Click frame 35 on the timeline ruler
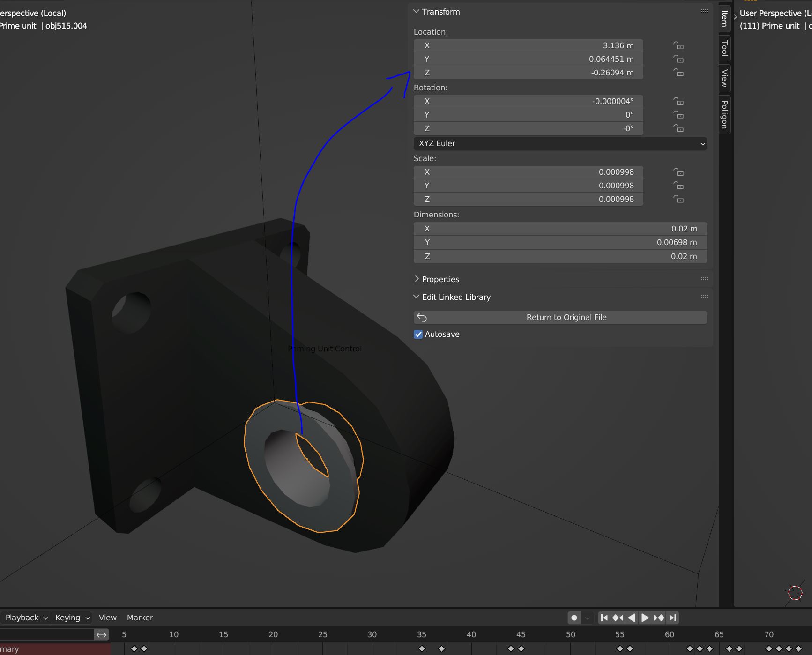The width and height of the screenshot is (812, 655). [422, 634]
